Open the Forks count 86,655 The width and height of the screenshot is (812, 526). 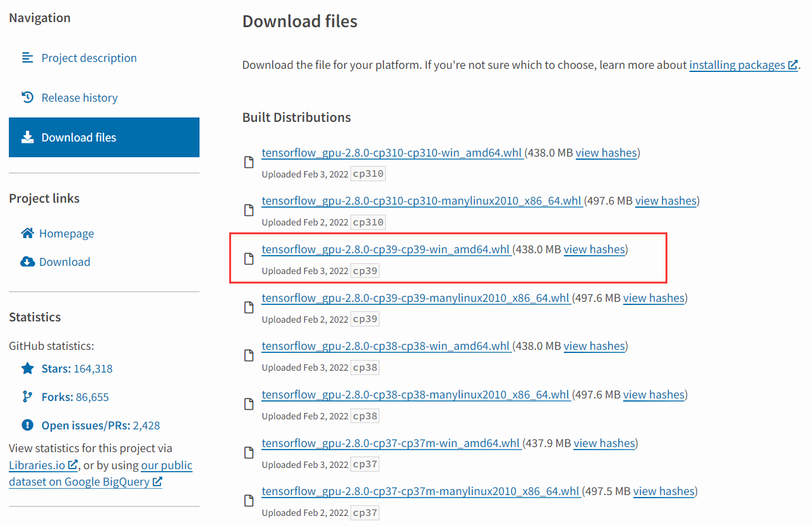92,397
